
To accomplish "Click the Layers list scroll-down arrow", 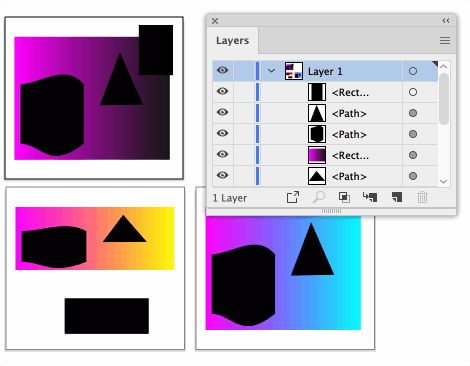I will coord(443,181).
